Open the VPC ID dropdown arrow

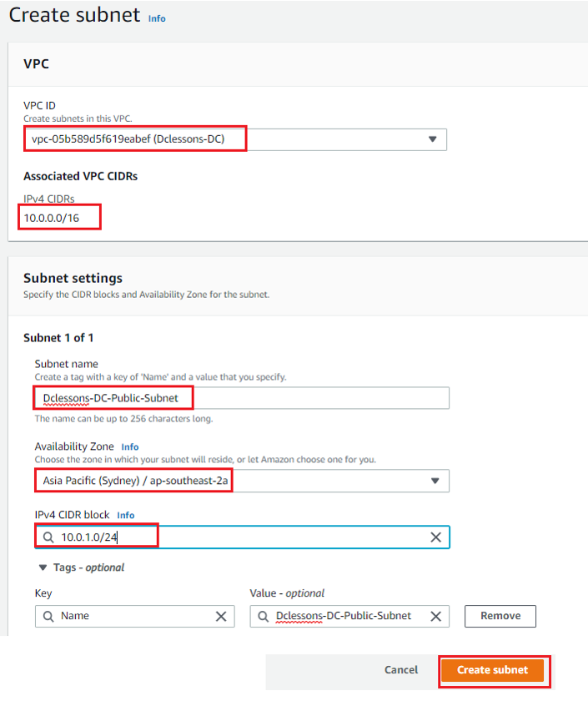[x=432, y=139]
